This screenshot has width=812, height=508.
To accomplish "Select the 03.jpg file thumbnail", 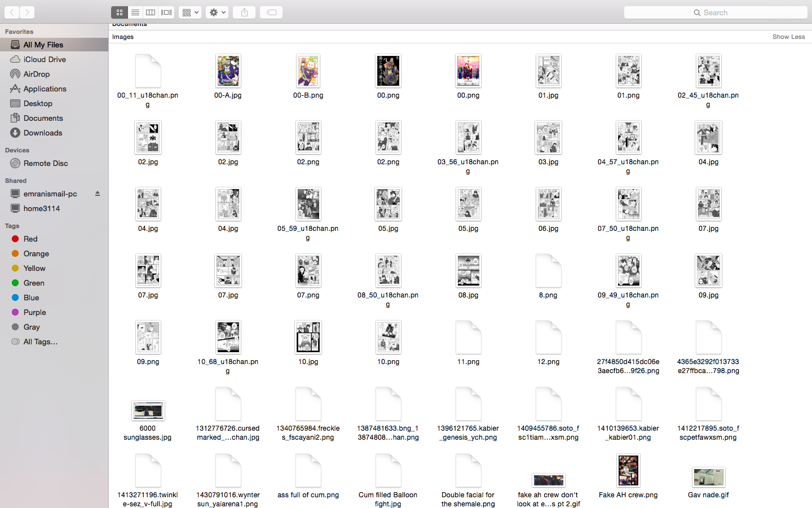I will (x=548, y=137).
